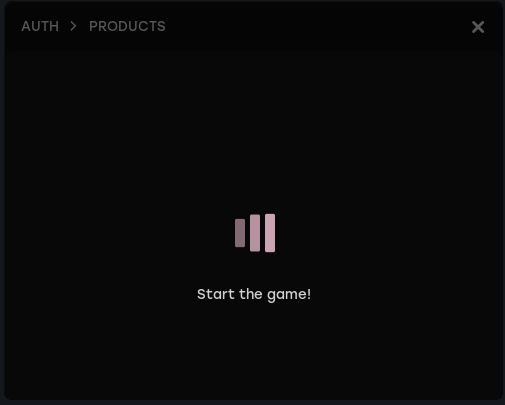Click the "Start the game!" message
The height and width of the screenshot is (405, 505).
coord(254,295)
